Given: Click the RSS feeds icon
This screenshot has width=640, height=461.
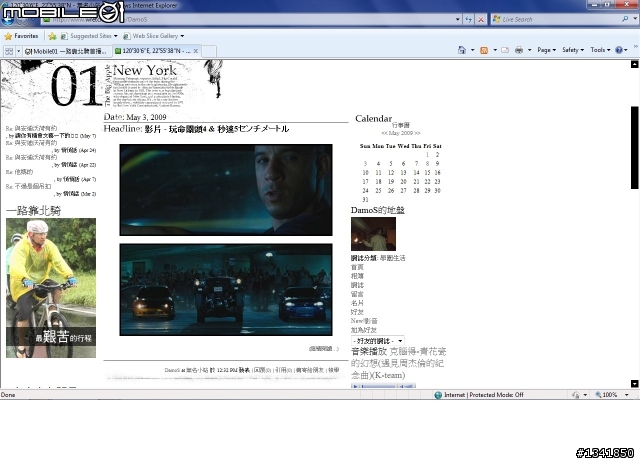Looking at the screenshot, I should tap(484, 50).
